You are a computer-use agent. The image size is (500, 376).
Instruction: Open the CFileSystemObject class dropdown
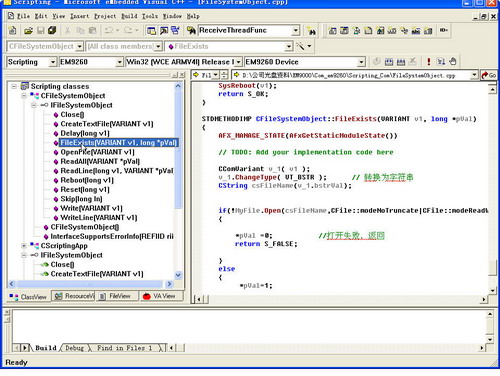(x=79, y=46)
